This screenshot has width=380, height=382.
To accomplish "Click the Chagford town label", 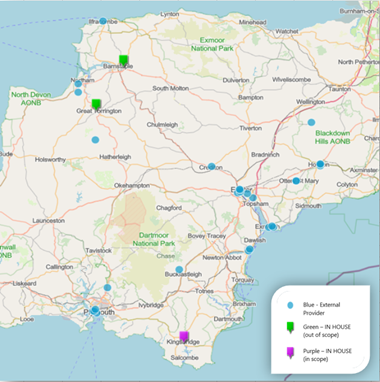I will [x=169, y=208].
